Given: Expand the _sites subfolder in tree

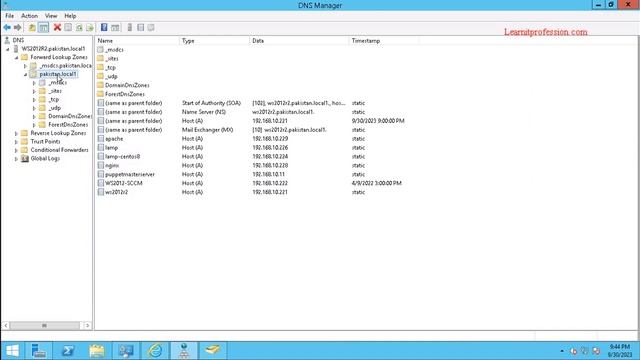Looking at the screenshot, I should tap(34, 91).
